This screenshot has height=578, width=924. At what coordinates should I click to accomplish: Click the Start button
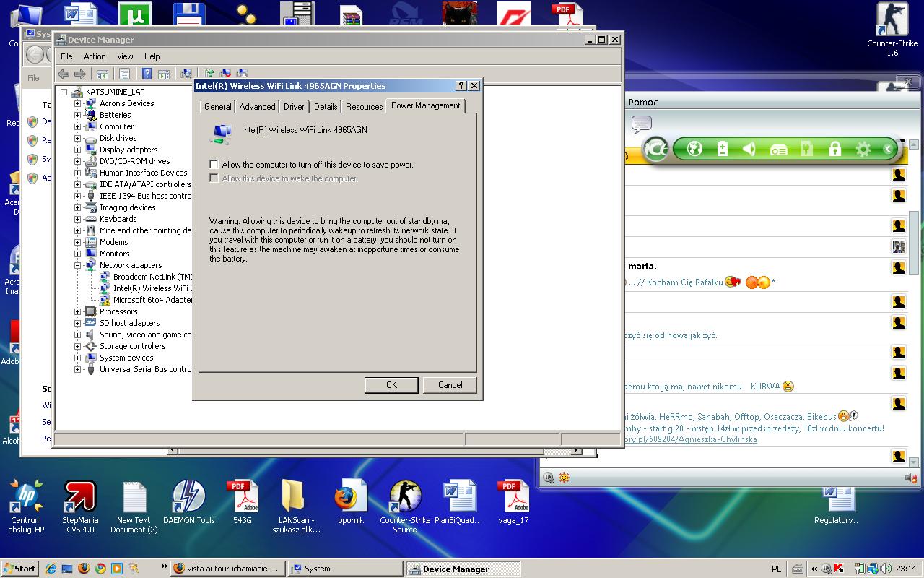point(20,569)
